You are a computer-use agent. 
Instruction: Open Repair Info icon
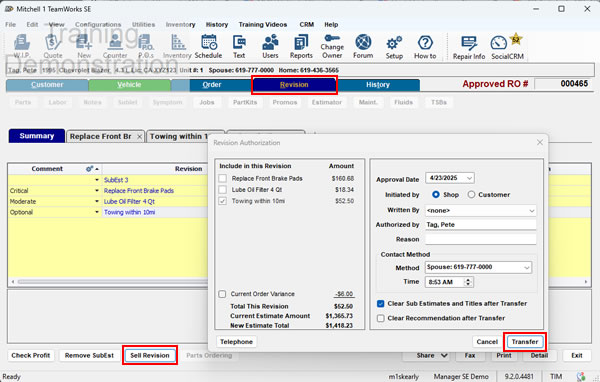tap(469, 47)
